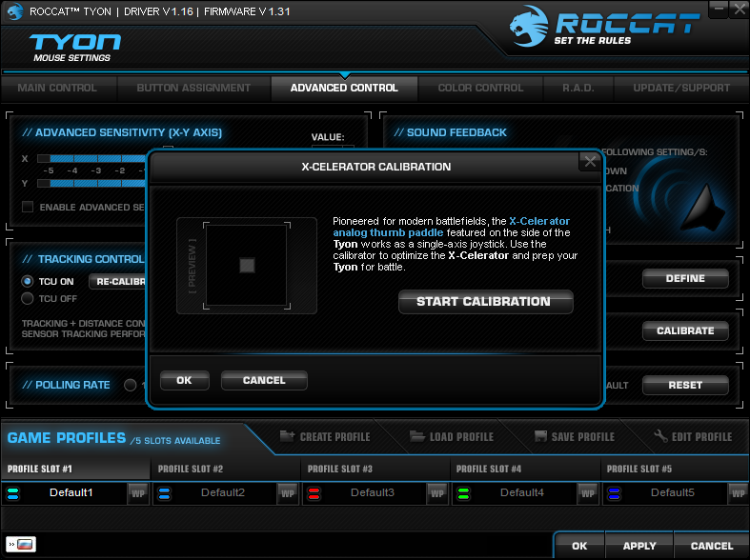Image resolution: width=750 pixels, height=560 pixels.
Task: Click the blue Default5 profile icon
Action: (x=614, y=493)
